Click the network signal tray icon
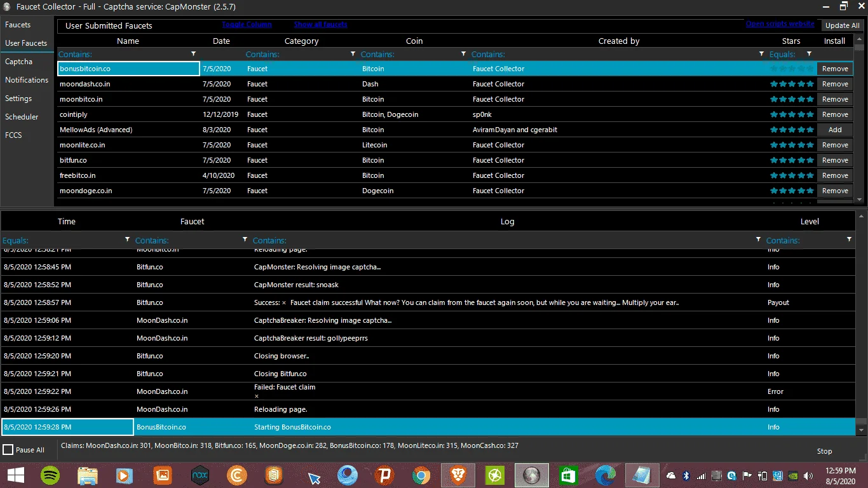Screen dimensions: 868x488 [702, 475]
